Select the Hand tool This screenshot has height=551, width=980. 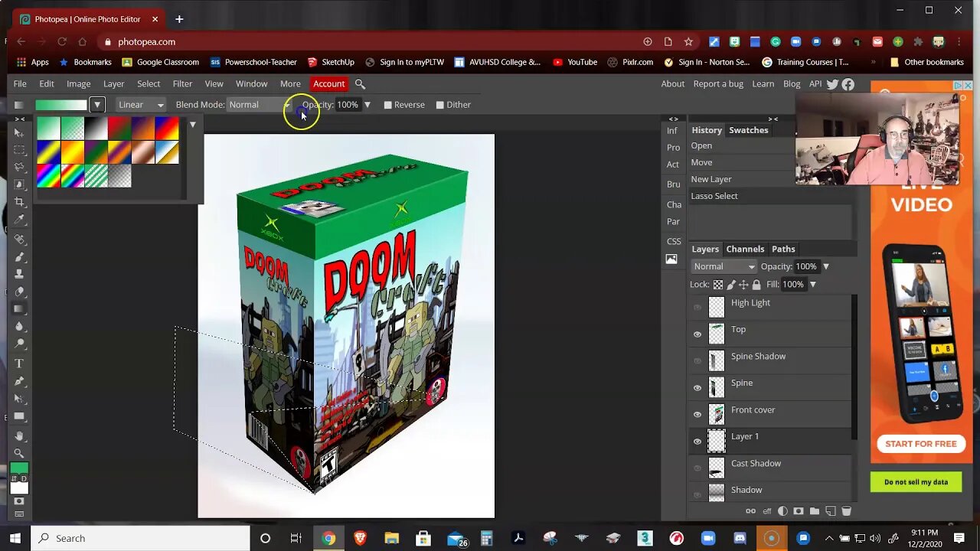click(x=20, y=436)
